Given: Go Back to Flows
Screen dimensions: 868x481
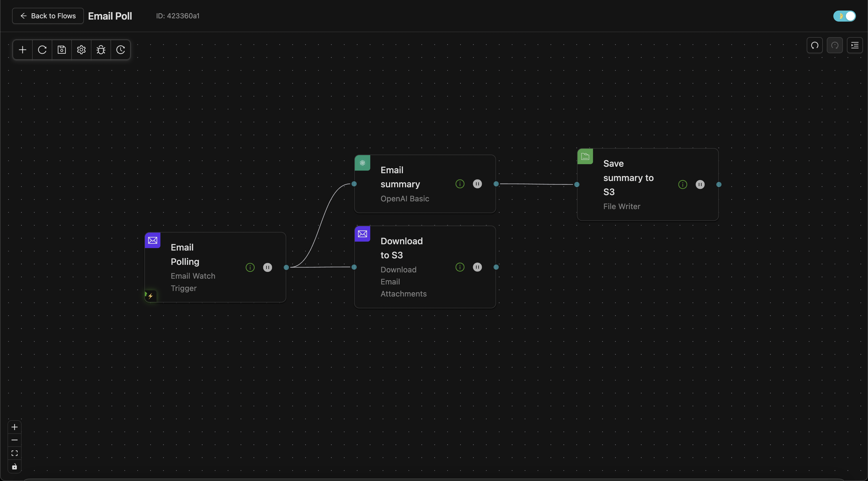Looking at the screenshot, I should [x=48, y=16].
